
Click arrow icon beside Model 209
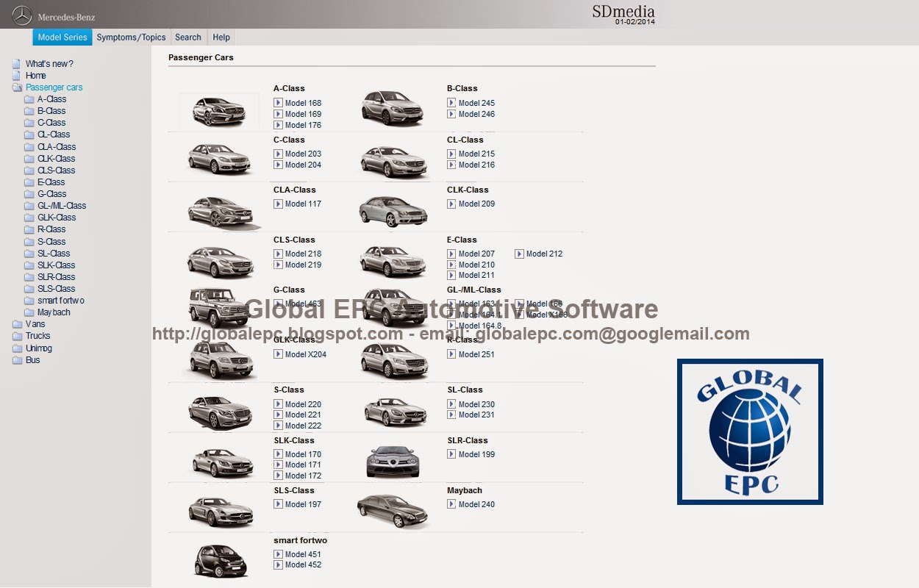pyautogui.click(x=451, y=204)
